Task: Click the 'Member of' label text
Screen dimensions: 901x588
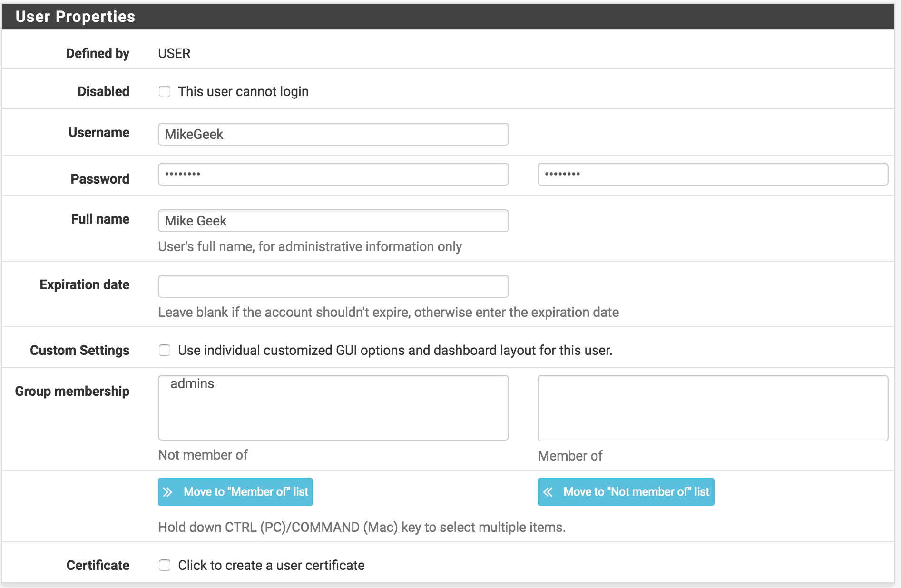Action: pyautogui.click(x=570, y=455)
